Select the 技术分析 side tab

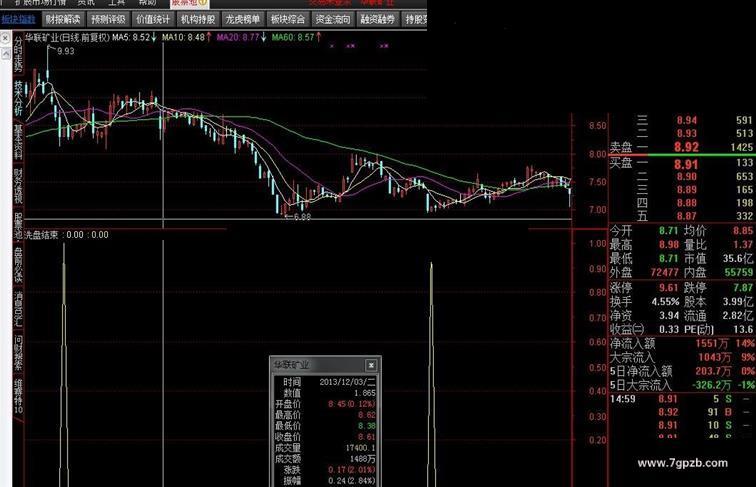[18, 98]
